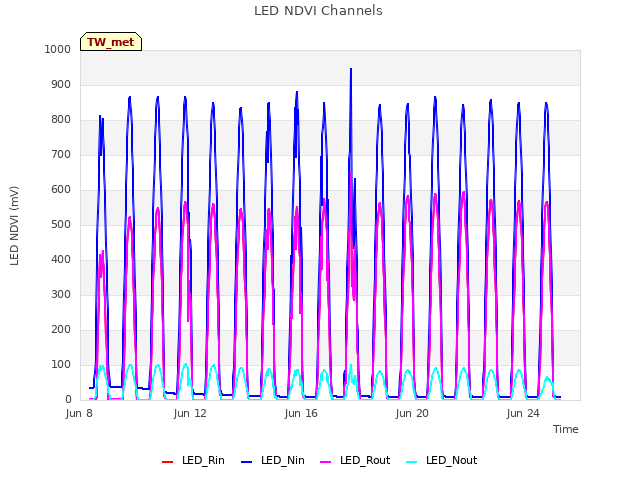Click the y-axis label LED NDVI (mV)
Image resolution: width=640 pixels, height=480 pixels.
click(14, 226)
